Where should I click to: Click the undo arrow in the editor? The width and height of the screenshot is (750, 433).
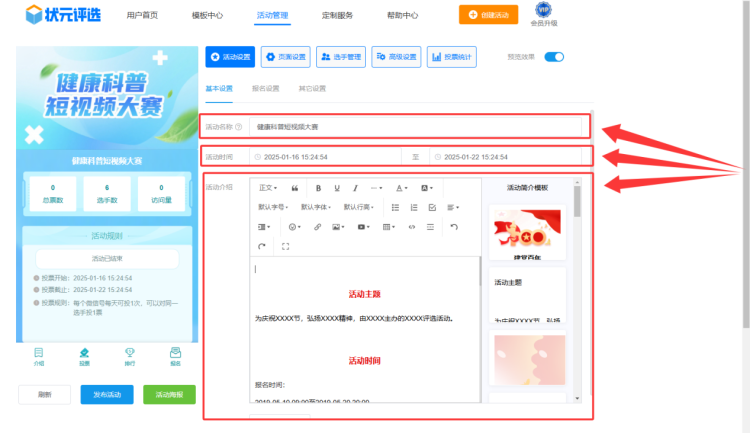454,227
